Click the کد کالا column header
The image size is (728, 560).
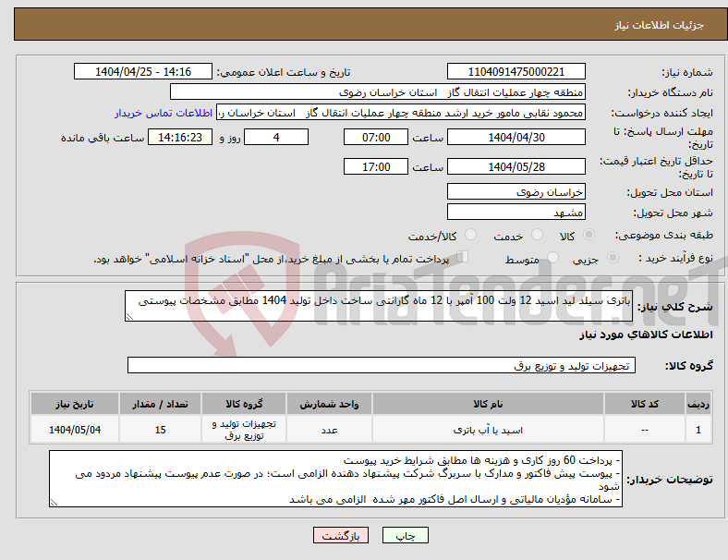(645, 404)
